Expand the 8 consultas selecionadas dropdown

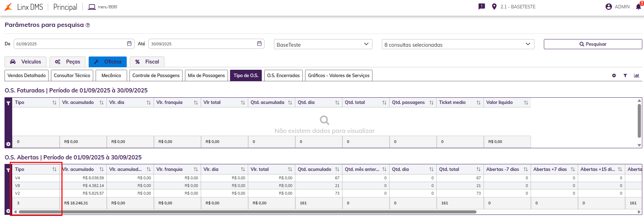point(528,44)
